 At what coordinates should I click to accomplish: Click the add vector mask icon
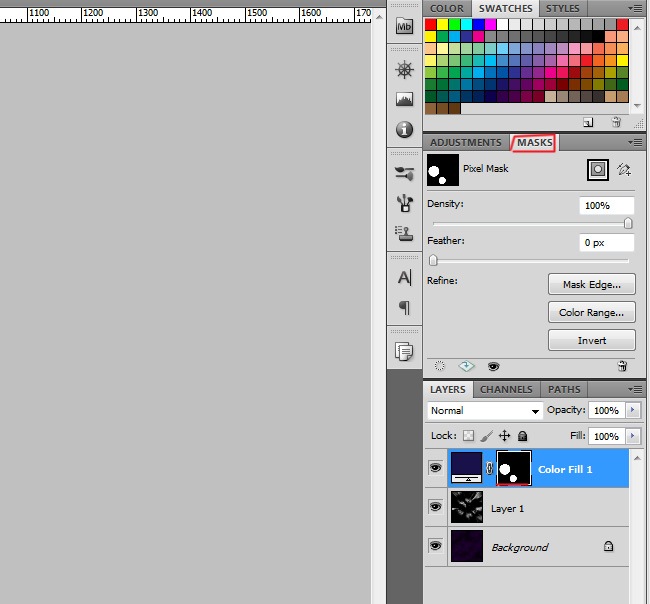click(625, 170)
